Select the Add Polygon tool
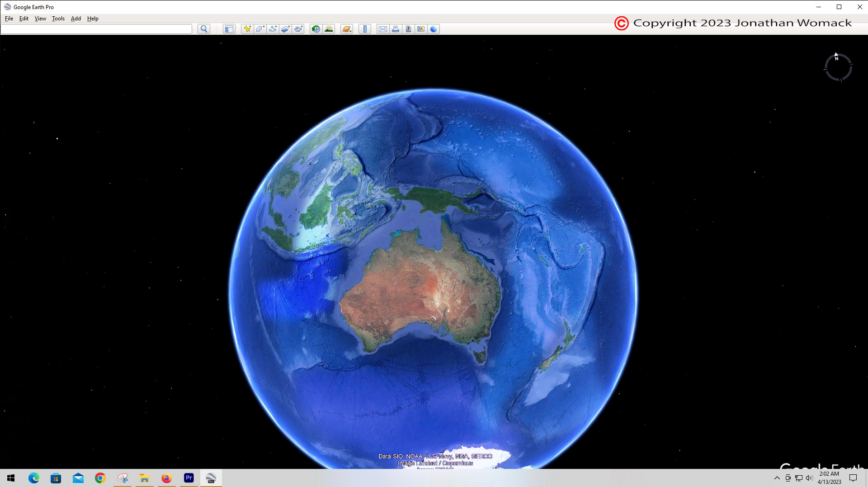 coord(260,29)
